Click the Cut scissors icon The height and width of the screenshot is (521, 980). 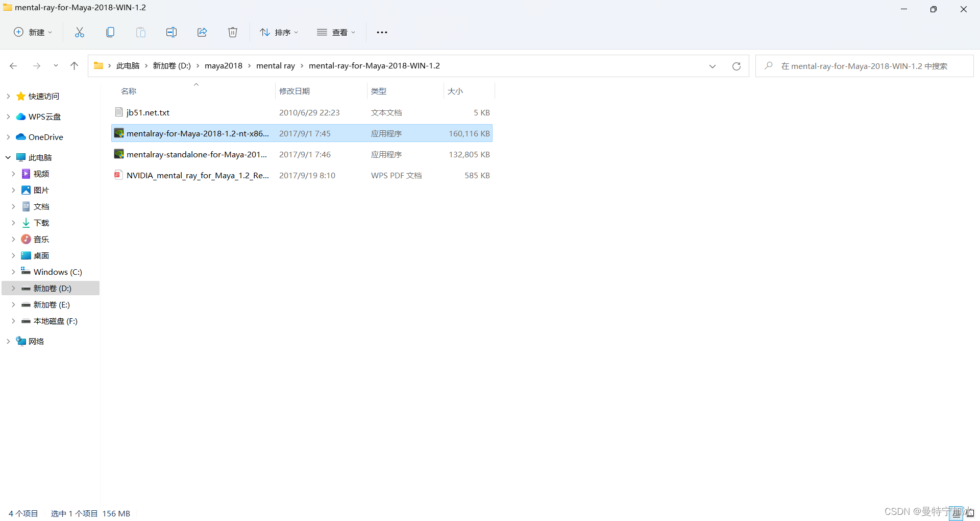click(x=80, y=32)
